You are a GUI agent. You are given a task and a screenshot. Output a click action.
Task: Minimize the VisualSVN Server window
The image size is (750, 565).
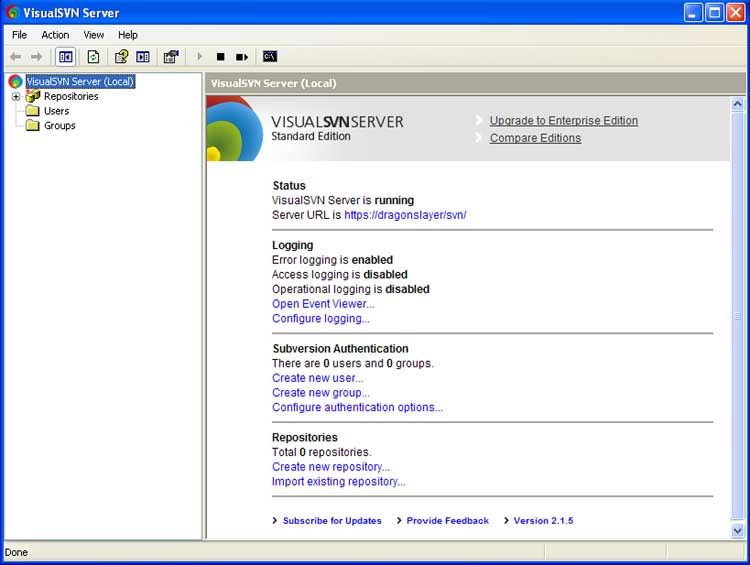[x=693, y=13]
